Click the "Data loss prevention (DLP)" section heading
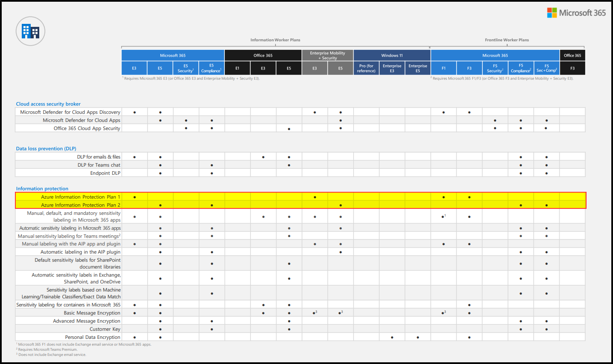The image size is (613, 364). point(46,149)
